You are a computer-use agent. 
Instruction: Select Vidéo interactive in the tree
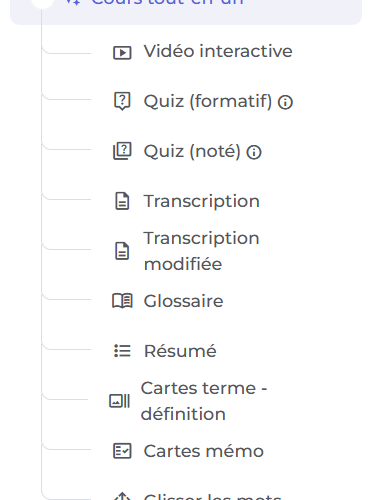(218, 51)
